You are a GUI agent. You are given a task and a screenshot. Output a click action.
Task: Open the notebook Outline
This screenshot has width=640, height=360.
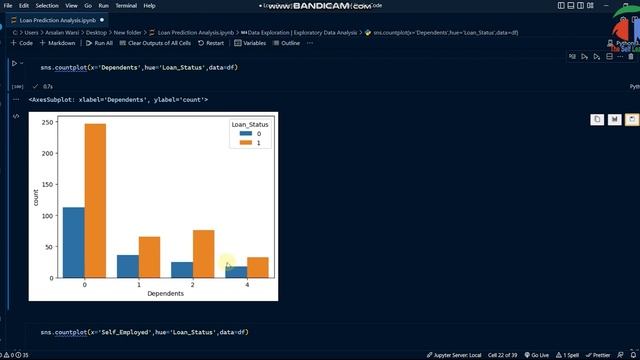tap(287, 43)
